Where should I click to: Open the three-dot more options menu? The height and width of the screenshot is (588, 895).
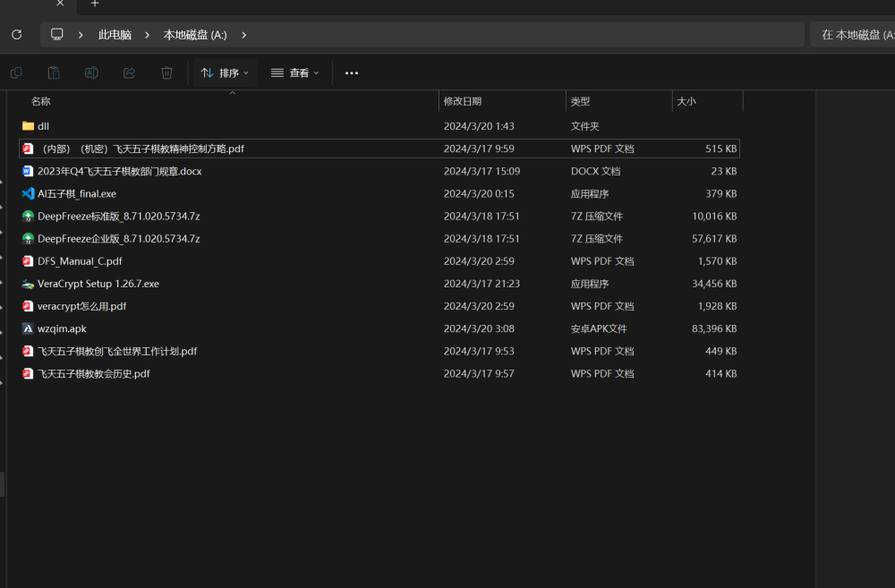[352, 72]
